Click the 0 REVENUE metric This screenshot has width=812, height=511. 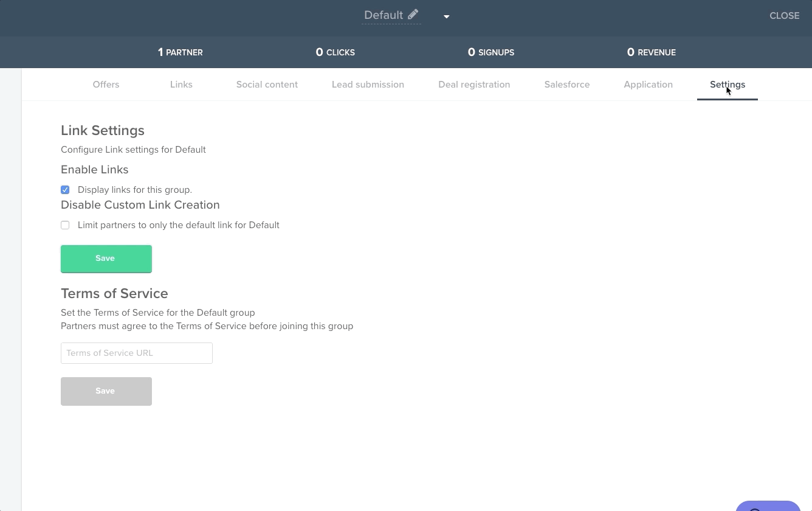651,52
